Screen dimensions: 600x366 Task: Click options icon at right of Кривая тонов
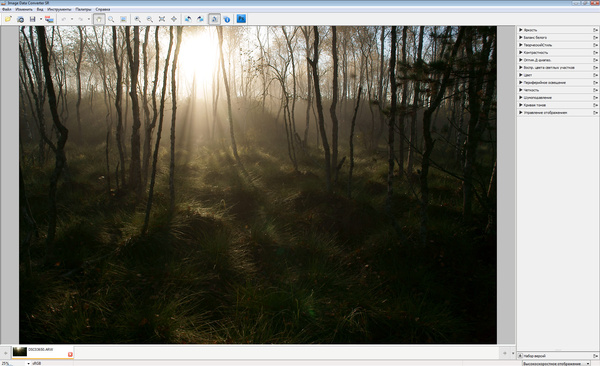pos(595,105)
